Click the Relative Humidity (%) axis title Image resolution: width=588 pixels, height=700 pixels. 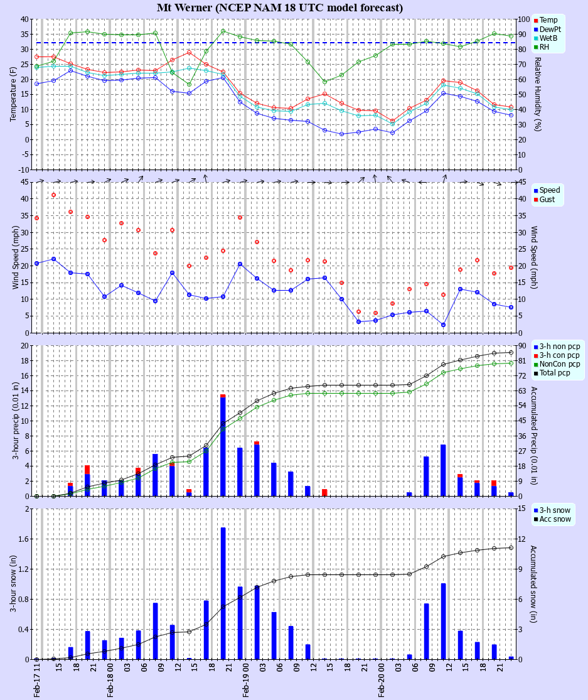[x=537, y=94]
